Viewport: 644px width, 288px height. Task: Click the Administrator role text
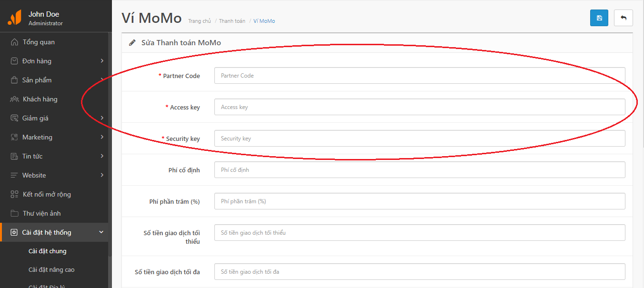pos(46,23)
